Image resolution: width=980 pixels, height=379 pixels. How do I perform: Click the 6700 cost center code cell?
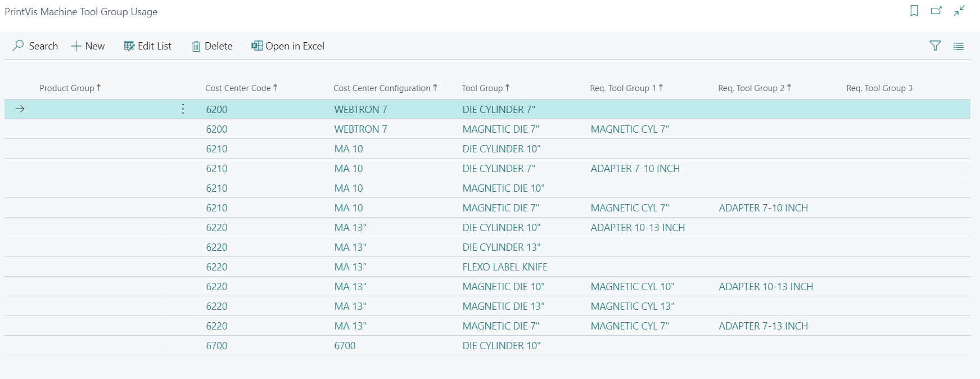click(x=216, y=346)
